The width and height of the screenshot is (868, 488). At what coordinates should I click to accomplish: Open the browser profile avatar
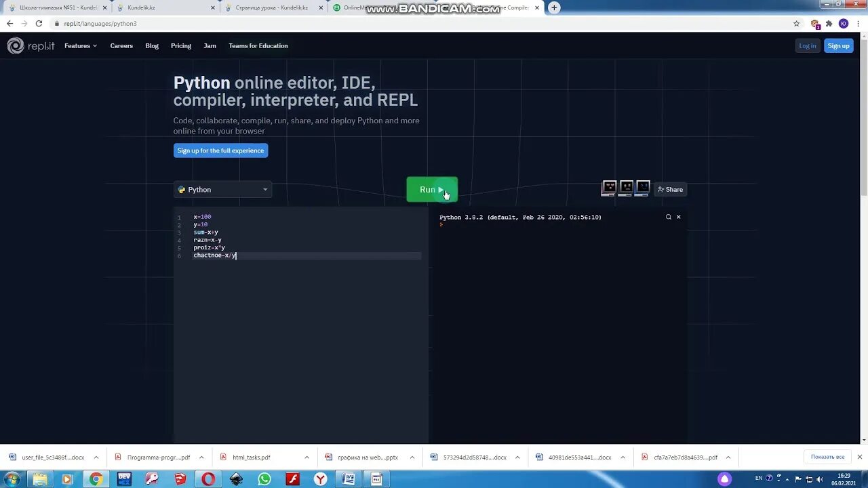[844, 23]
